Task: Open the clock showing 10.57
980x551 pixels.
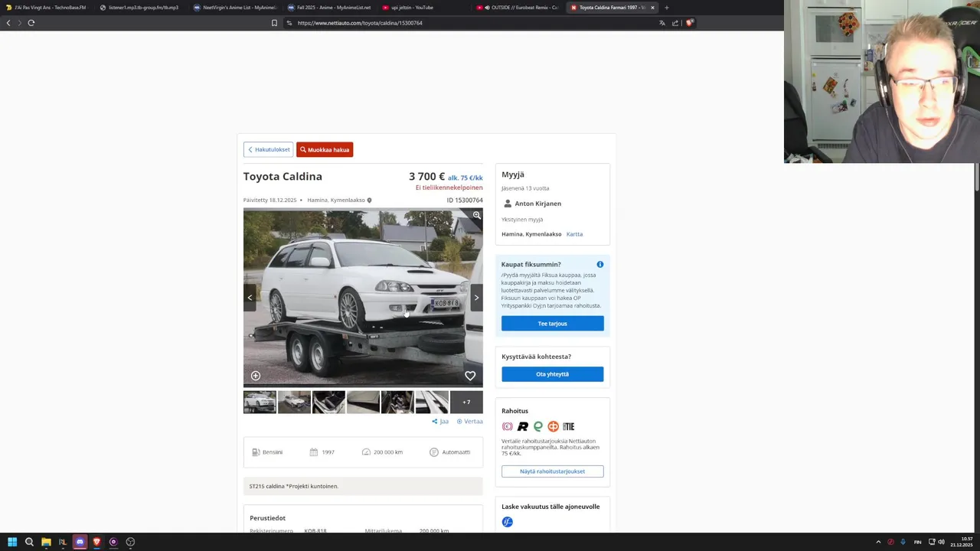Action: [962, 542]
